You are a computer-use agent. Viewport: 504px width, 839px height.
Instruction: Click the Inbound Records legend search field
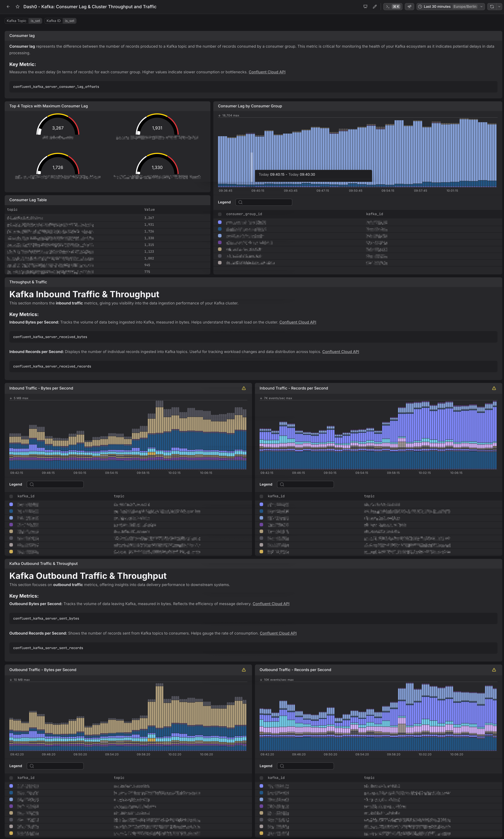click(x=305, y=484)
